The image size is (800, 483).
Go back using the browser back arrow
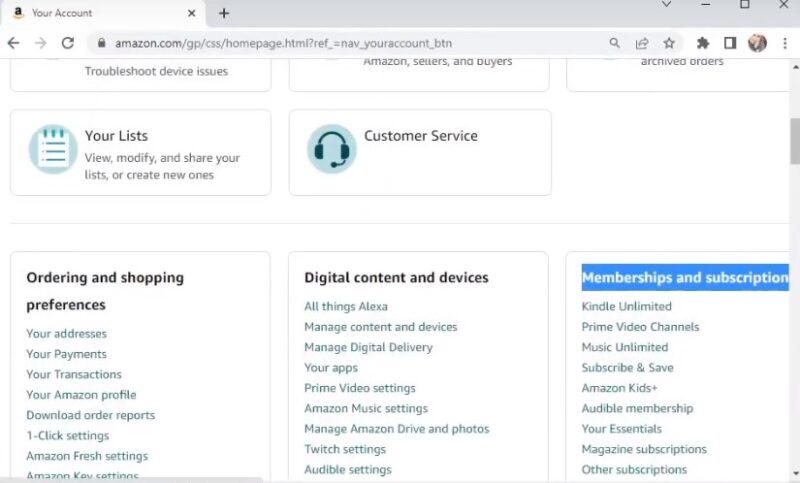[x=14, y=43]
